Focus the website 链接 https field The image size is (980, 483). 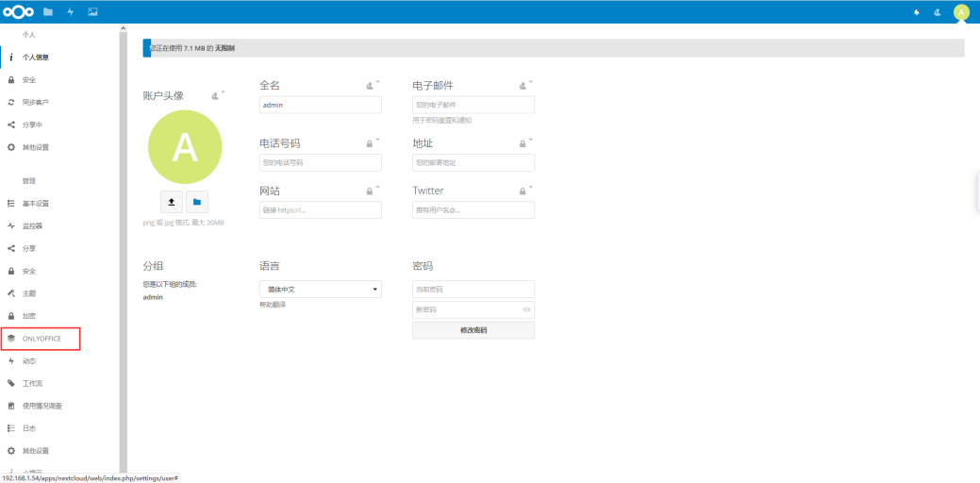click(321, 210)
